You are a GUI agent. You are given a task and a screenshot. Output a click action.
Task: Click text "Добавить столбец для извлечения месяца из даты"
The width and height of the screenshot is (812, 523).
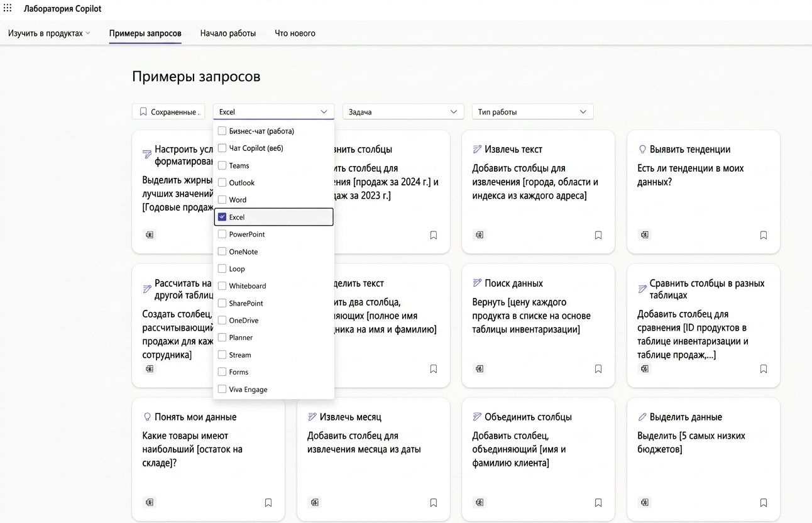[364, 443]
